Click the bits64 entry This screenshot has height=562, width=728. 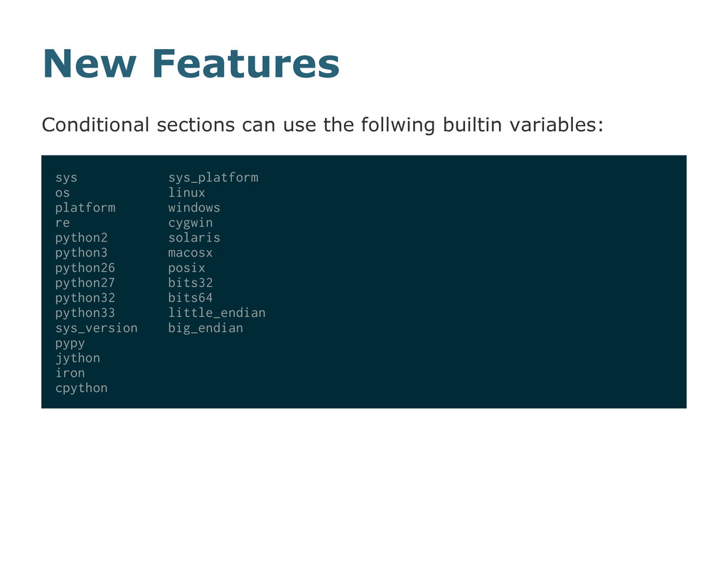coord(191,298)
